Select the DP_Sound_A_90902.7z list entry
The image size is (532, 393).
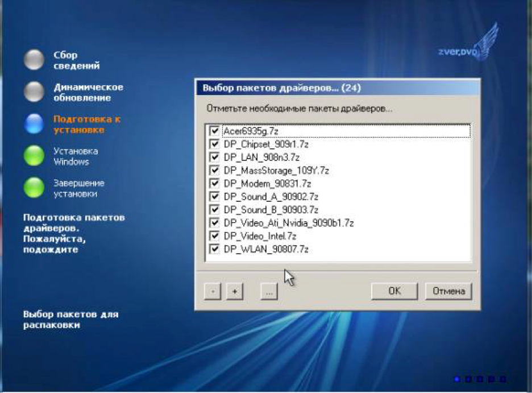pos(271,197)
